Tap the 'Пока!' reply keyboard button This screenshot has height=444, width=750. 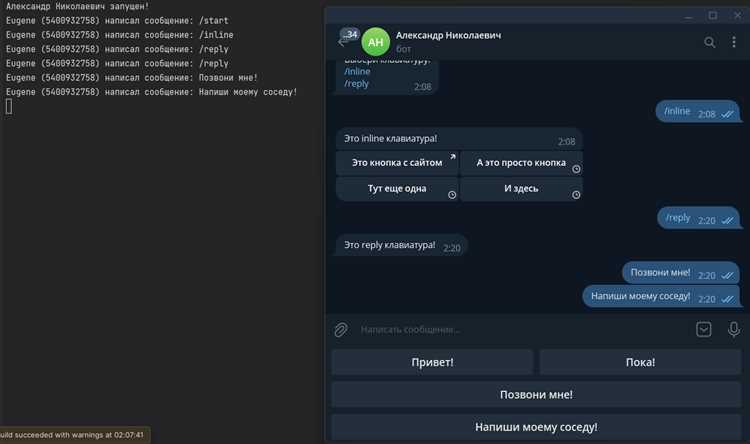click(x=640, y=362)
